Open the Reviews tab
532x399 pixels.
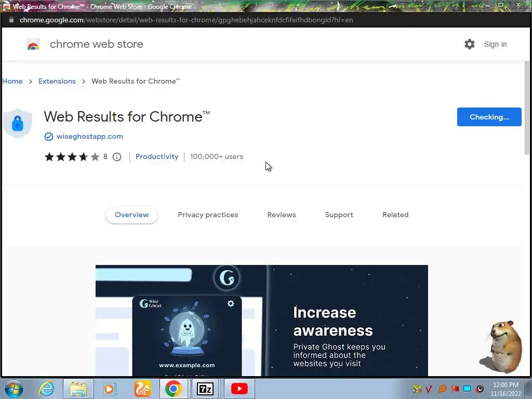(x=282, y=215)
